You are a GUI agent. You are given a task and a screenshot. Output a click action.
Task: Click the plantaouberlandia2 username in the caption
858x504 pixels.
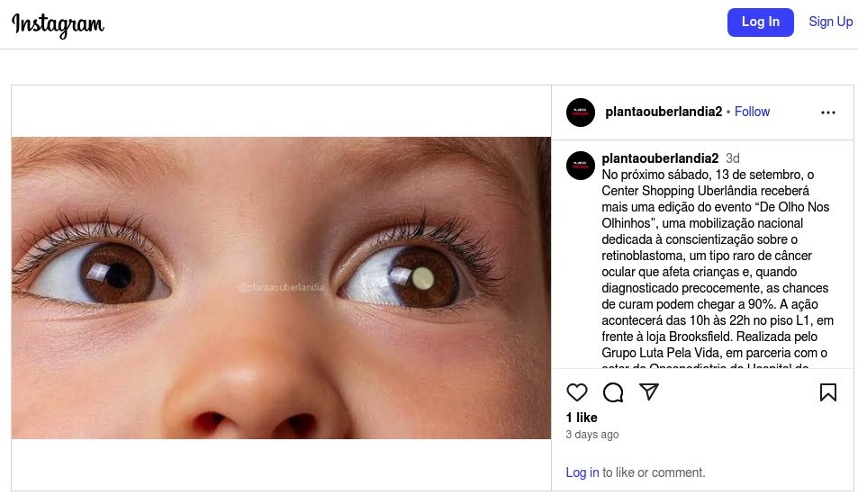pyautogui.click(x=660, y=158)
